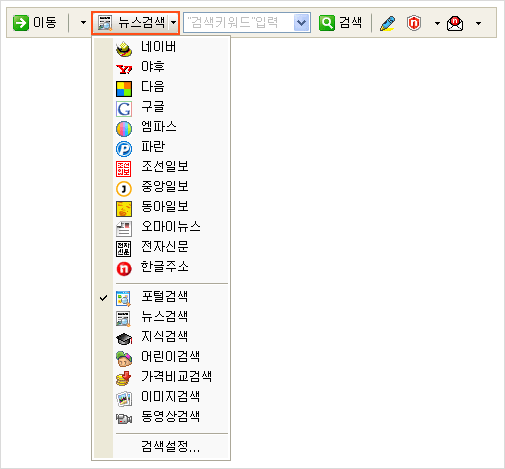Click the green 이동 arrow icon
This screenshot has height=469, width=505.
[x=21, y=23]
